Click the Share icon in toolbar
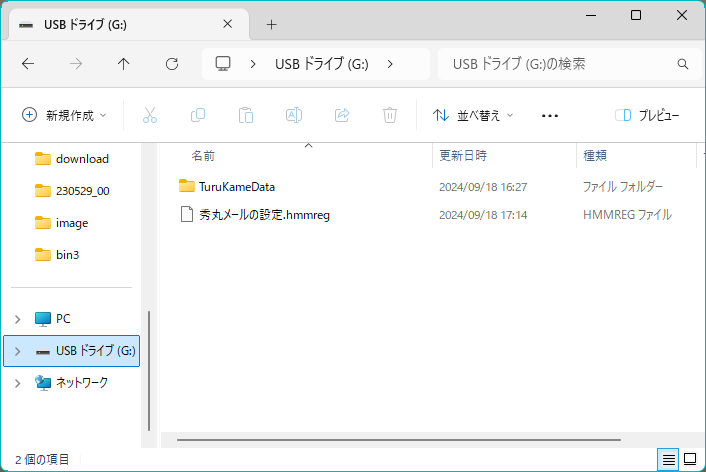706x472 pixels. (x=342, y=115)
